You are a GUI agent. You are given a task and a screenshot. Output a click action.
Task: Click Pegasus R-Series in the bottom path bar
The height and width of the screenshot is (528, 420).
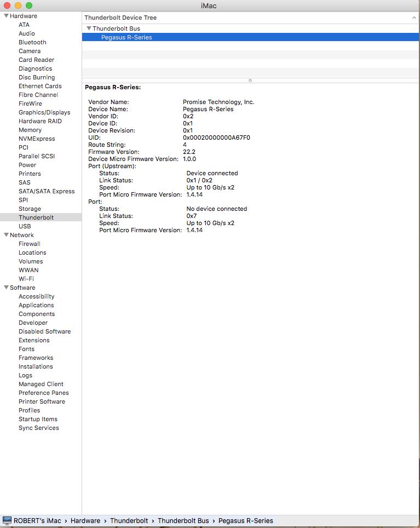pos(246,520)
